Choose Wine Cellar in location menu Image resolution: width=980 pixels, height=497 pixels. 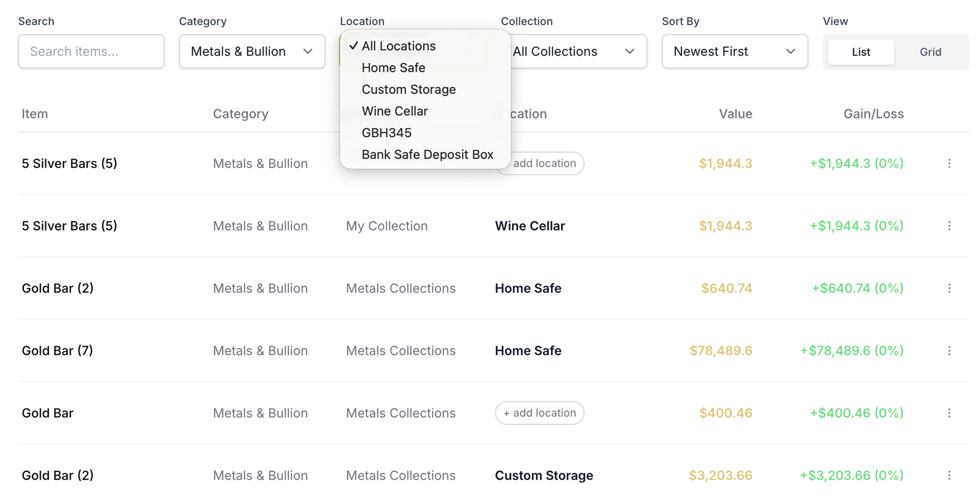(x=394, y=111)
